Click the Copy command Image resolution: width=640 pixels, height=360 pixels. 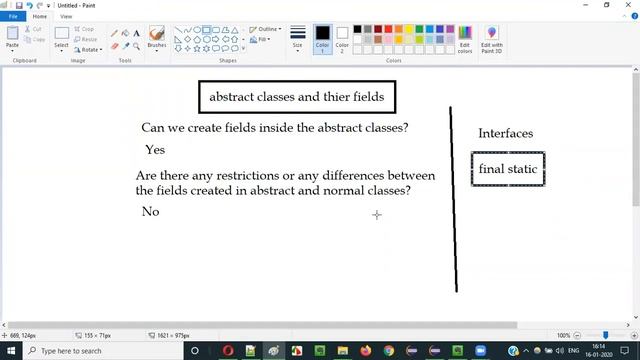coord(34,40)
